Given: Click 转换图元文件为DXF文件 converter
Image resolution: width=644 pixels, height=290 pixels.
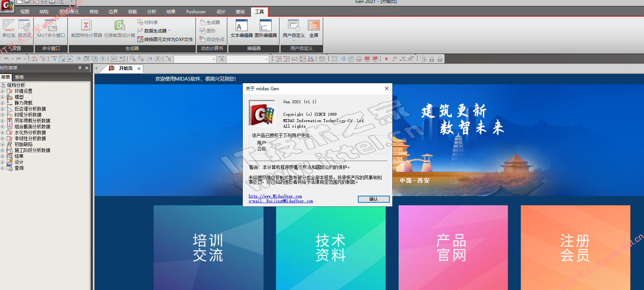Looking at the screenshot, I should click(165, 39).
